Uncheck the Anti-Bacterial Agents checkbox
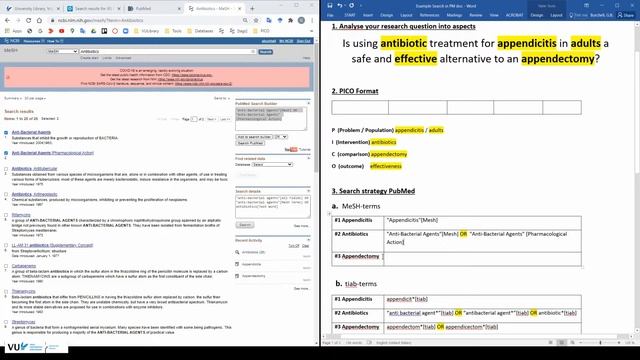The image size is (640, 360). (6, 133)
